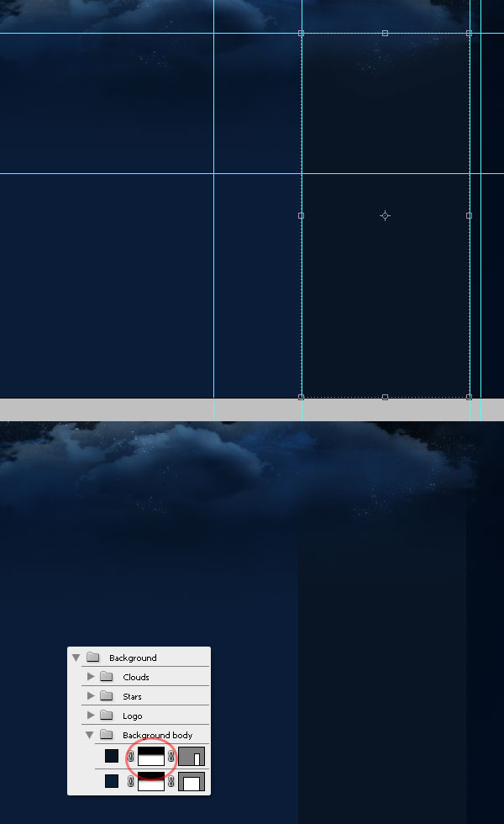Click the right-middle transform handle
The image size is (504, 824).
470,215
